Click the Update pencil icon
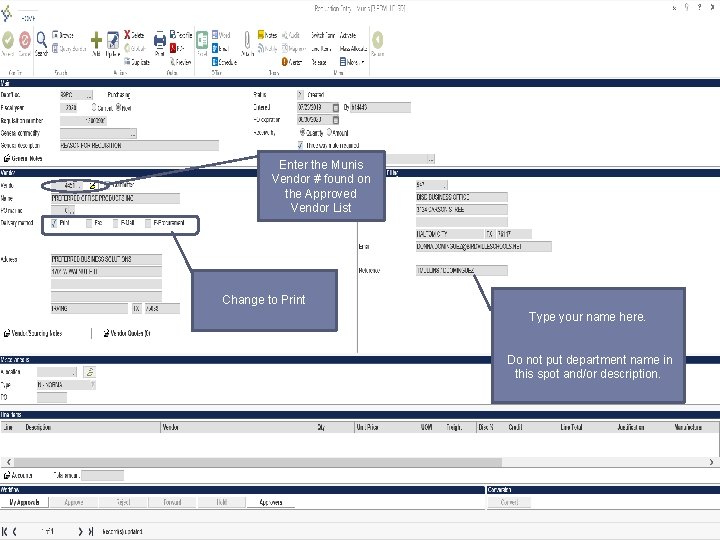This screenshot has width=720, height=540. tap(113, 40)
